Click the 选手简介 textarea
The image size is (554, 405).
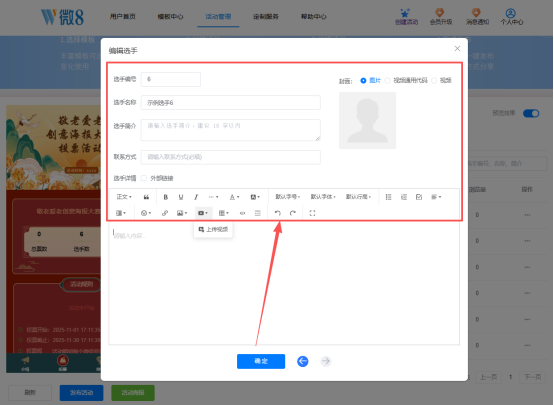[231, 130]
